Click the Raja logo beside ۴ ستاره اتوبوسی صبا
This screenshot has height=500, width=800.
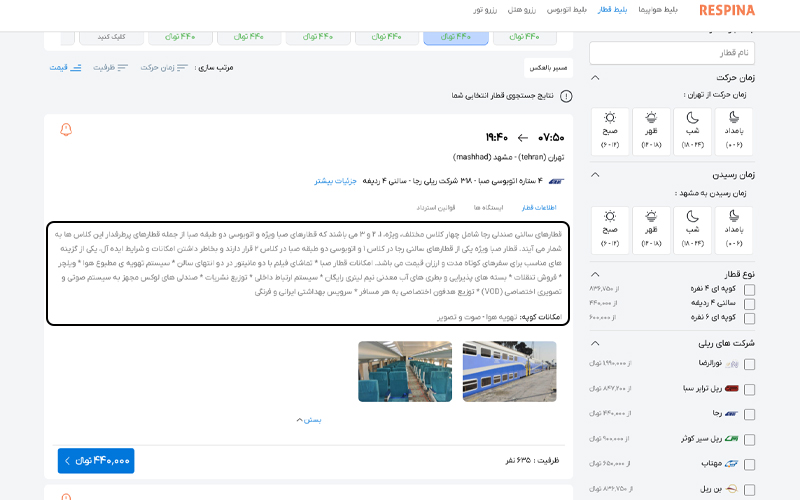pyautogui.click(x=556, y=181)
